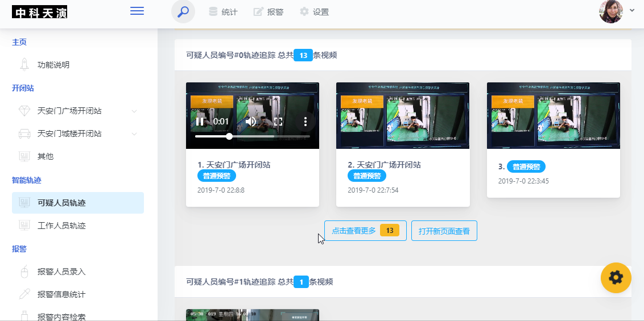Play the second video thumbnail
The image size is (644, 321).
tap(403, 116)
